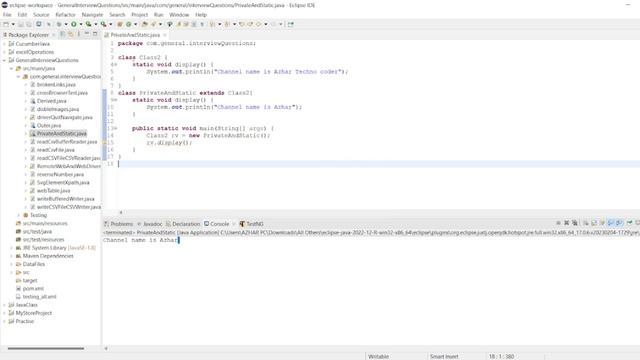Click the Open Type toolbar icon
This screenshot has height=360, width=640.
tap(144, 24)
